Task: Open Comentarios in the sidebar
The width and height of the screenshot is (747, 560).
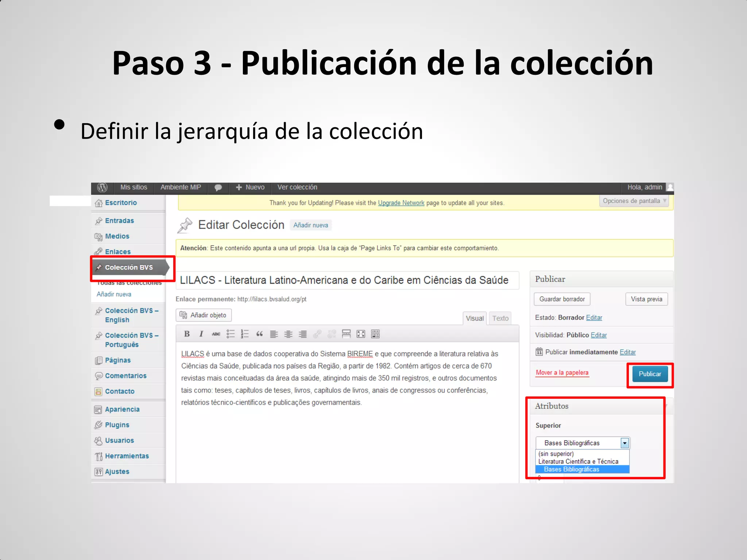Action: coord(126,376)
